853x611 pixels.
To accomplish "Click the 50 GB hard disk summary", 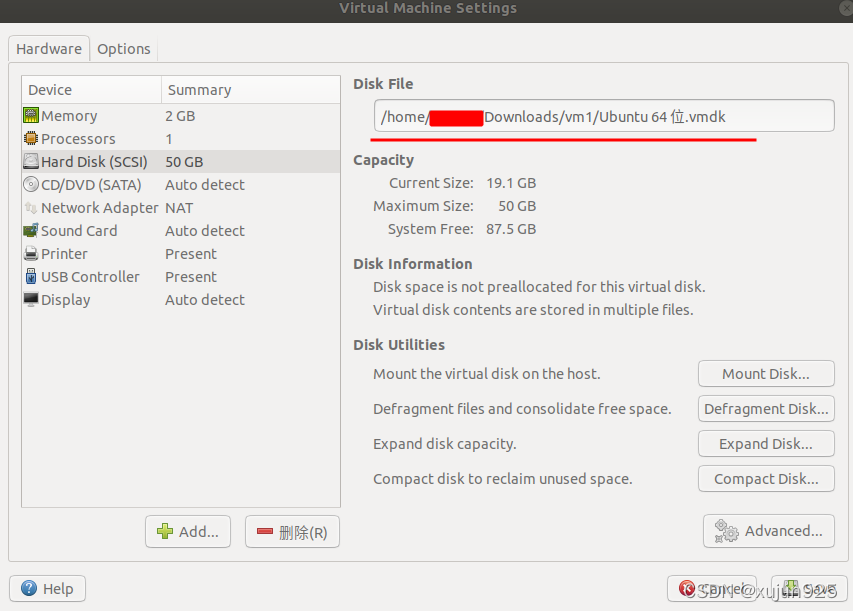I will [184, 162].
